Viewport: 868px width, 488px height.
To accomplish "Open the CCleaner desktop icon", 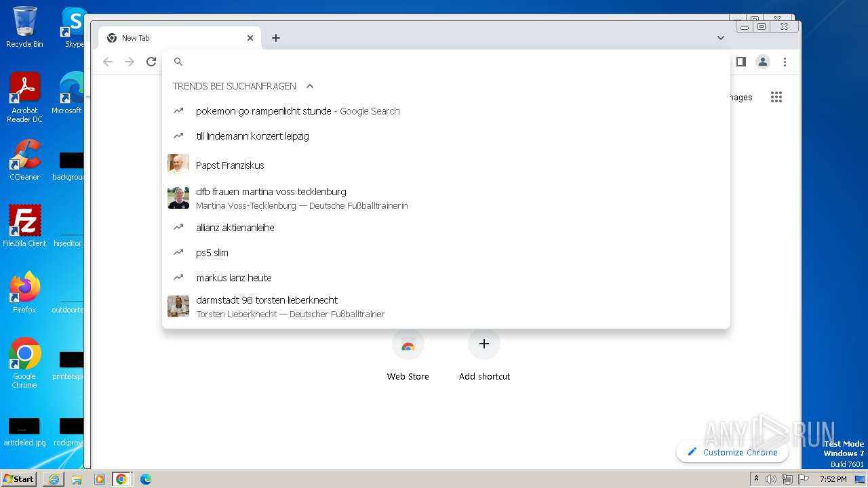I will tap(24, 160).
